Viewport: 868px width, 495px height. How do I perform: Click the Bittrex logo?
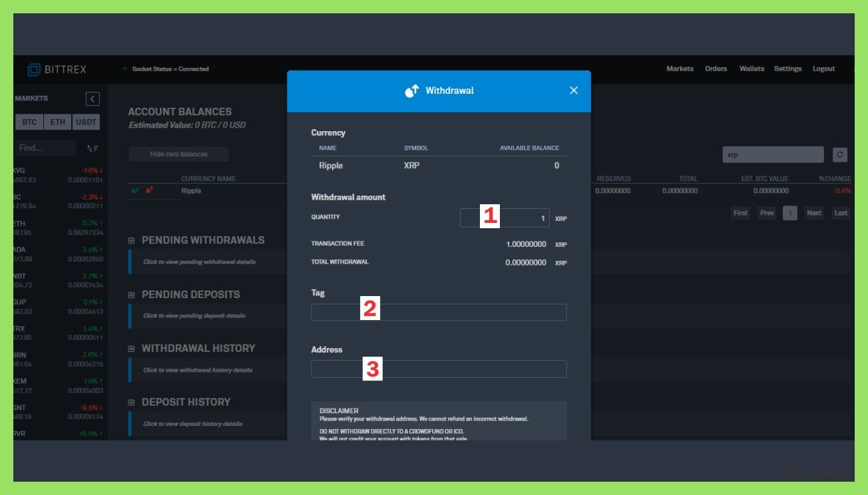click(x=57, y=69)
